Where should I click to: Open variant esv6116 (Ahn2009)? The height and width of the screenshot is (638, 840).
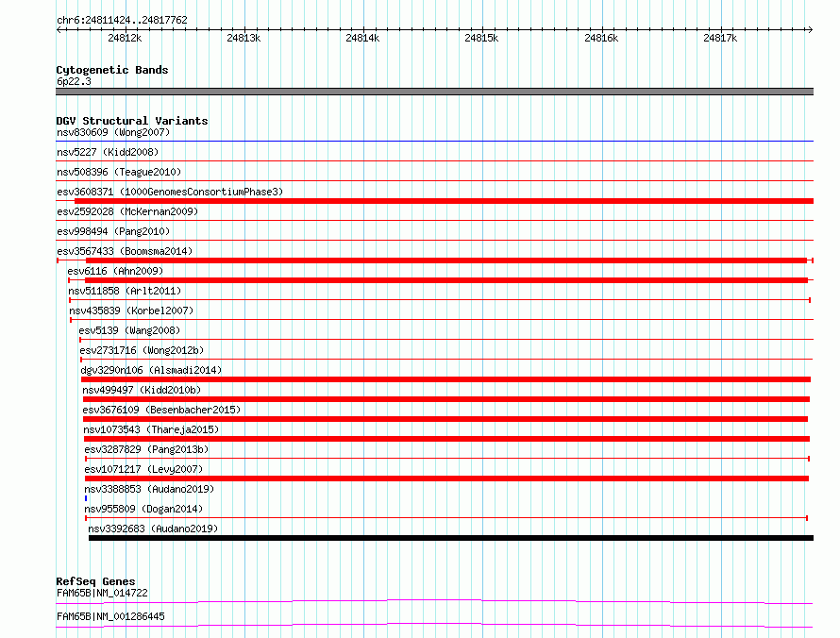[115, 271]
